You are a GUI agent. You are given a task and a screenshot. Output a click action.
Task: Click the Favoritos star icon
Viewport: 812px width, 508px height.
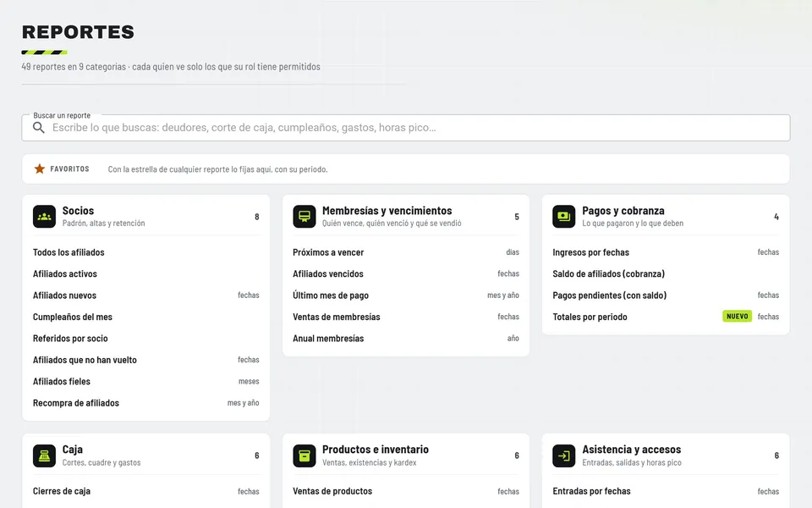tap(40, 169)
